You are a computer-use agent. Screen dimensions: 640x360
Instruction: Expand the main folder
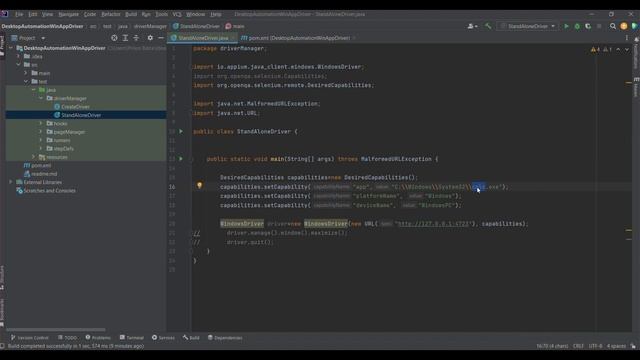coord(26,73)
